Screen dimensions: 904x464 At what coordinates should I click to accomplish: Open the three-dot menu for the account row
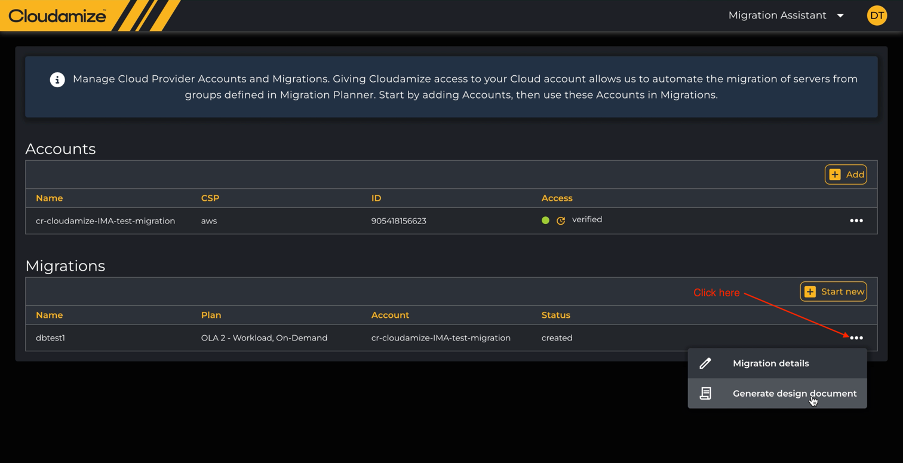pos(856,220)
